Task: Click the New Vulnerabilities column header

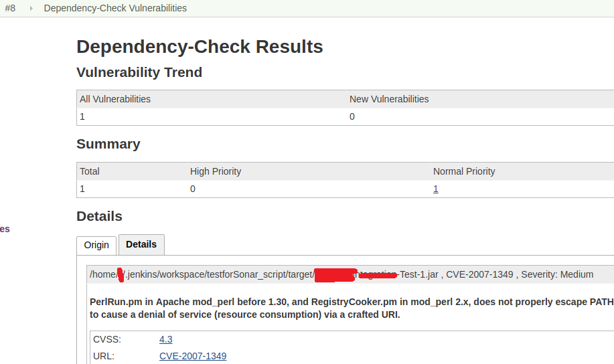Action: [389, 99]
